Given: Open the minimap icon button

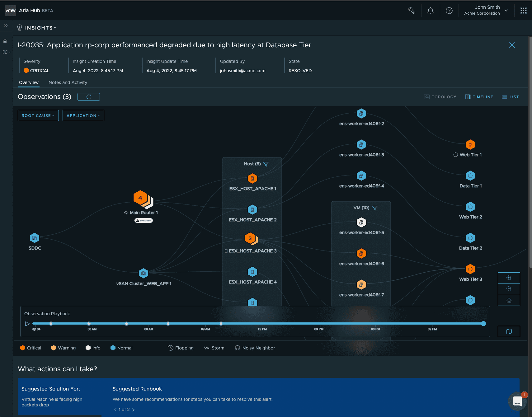Looking at the screenshot, I should click(509, 331).
